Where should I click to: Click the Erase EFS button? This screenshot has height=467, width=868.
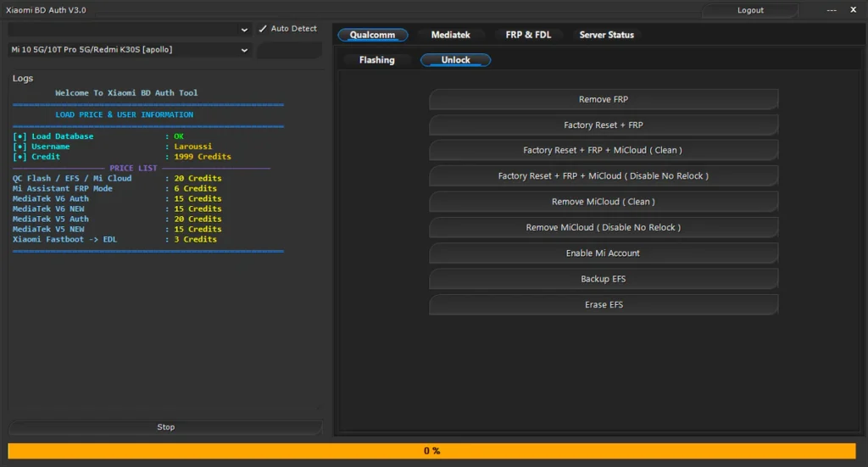tap(604, 305)
